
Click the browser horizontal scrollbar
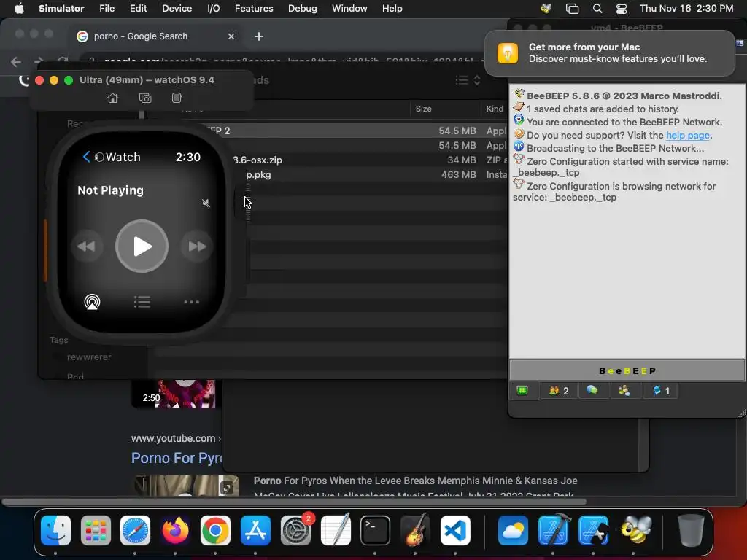[294, 502]
